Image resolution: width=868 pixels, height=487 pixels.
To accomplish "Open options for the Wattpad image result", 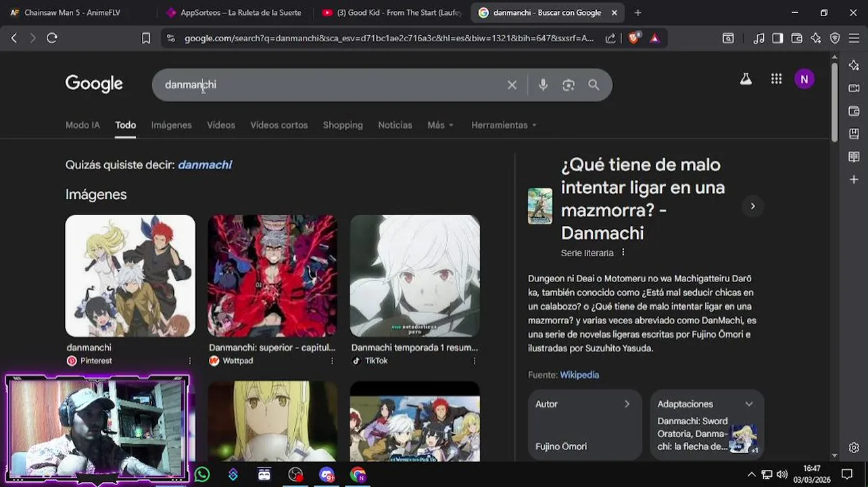I will 332,361.
